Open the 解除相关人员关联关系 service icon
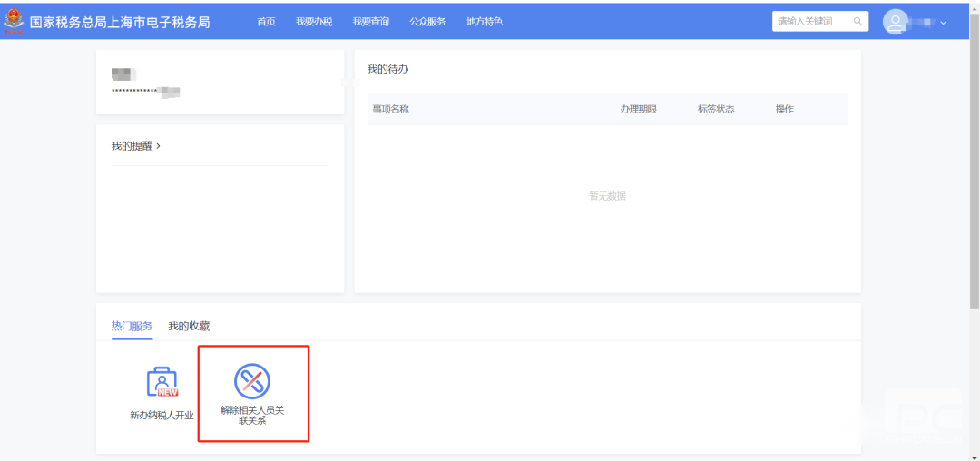The image size is (980, 461). 252,381
